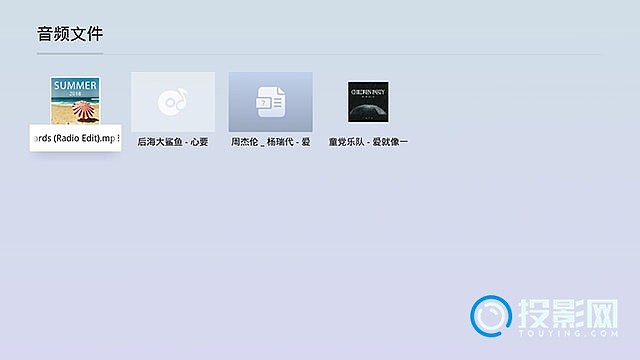
Task: Open the SUMMER album cover audio file
Action: 75,100
